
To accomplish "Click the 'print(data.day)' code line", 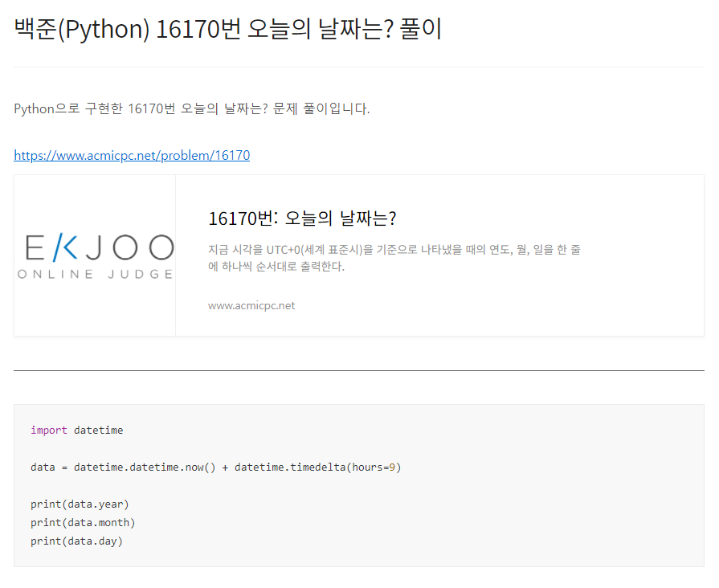I will [x=76, y=541].
